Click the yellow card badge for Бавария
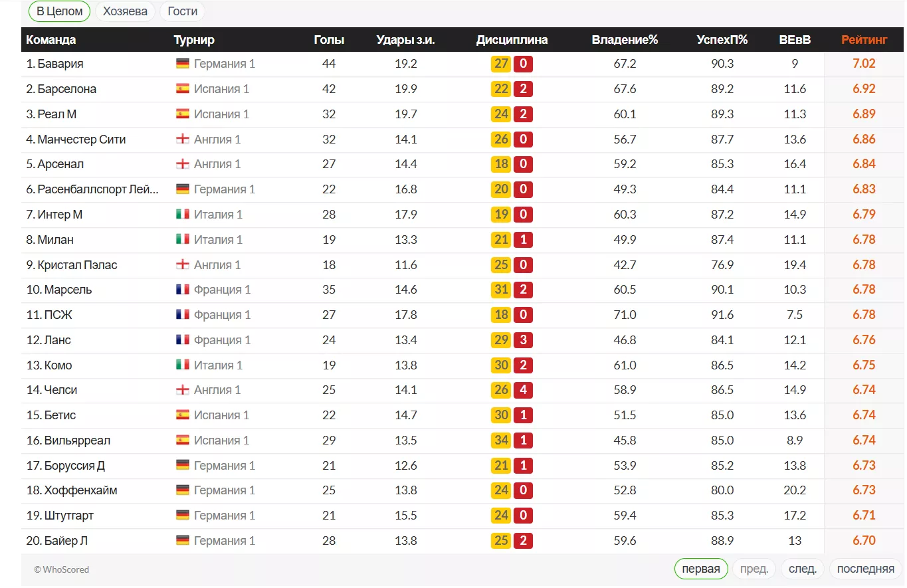This screenshot has height=588, width=907. [x=500, y=63]
